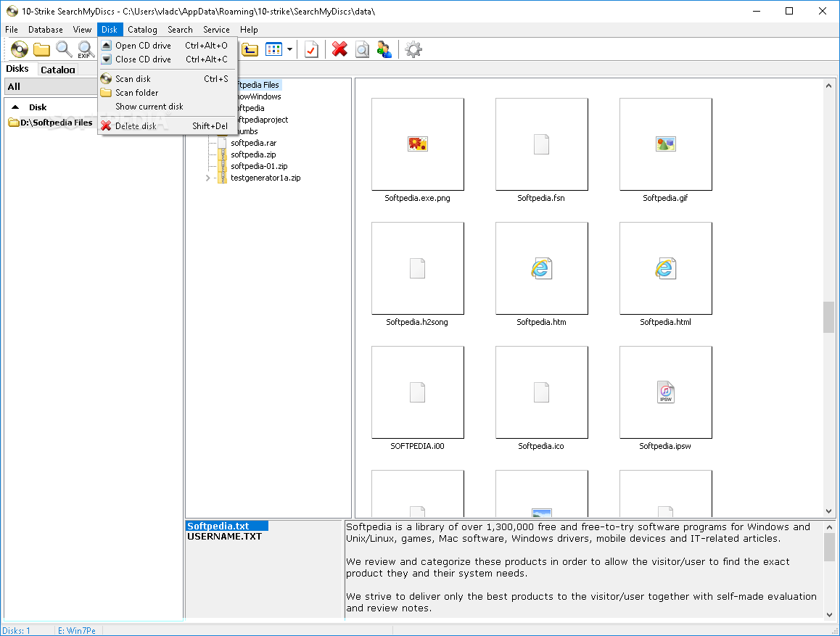Click the view mode grid icon
Screen dimensions: 840x636
[x=273, y=50]
